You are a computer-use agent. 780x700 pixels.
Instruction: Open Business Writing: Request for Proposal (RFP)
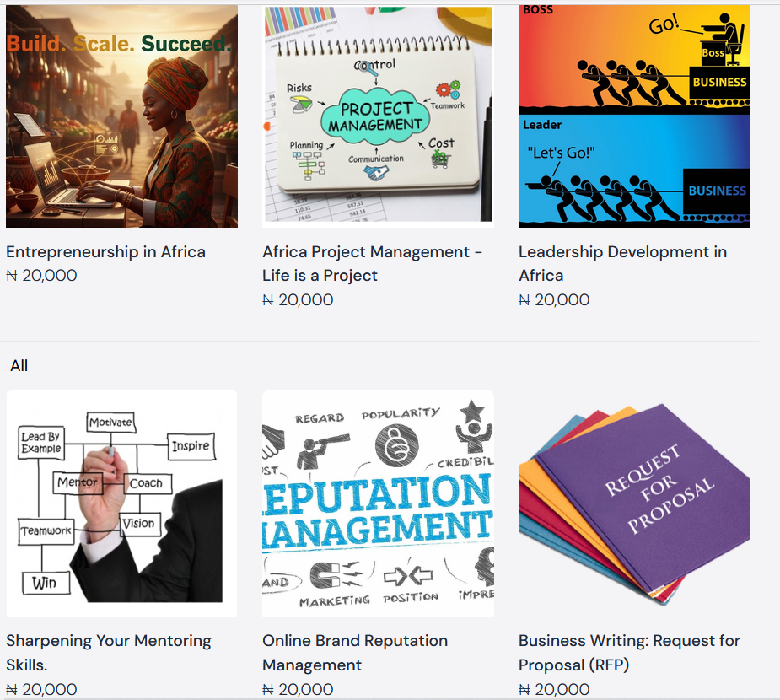point(629,653)
